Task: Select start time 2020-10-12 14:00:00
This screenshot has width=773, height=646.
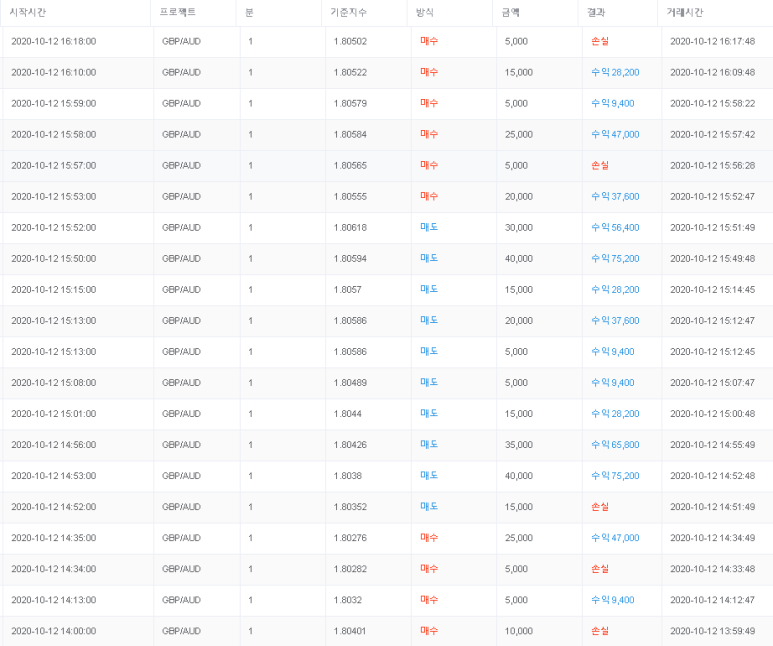Action: [54, 631]
